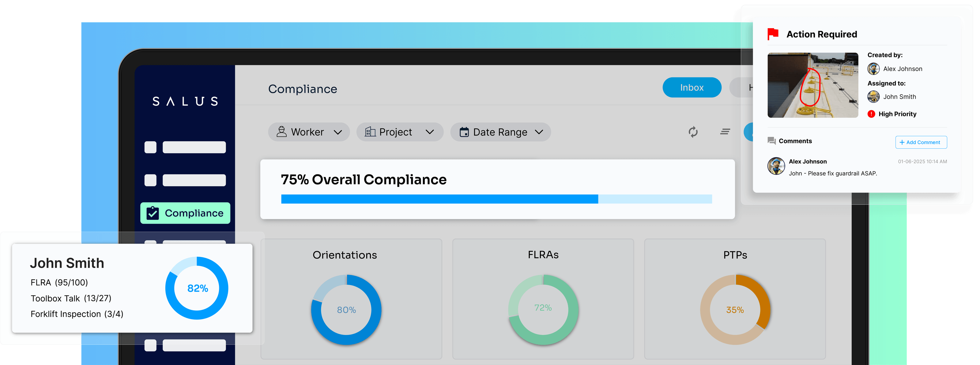Click the Comments speech bubble icon

(772, 141)
